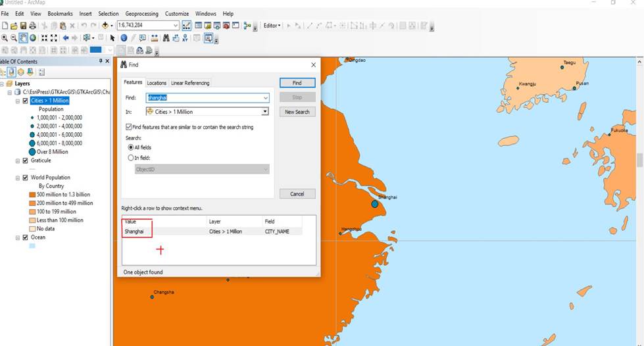The height and width of the screenshot is (346, 644).
Task: Toggle the World Population layer visibility
Action: point(26,178)
